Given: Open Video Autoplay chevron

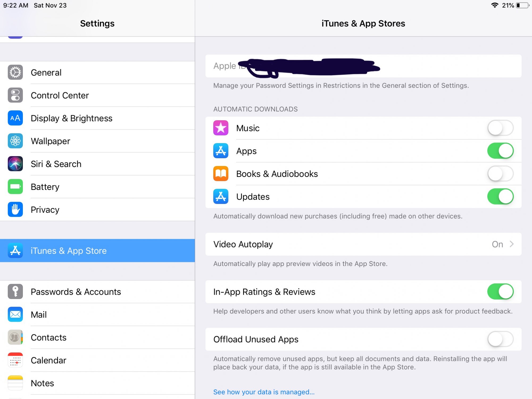Looking at the screenshot, I should click(x=512, y=244).
